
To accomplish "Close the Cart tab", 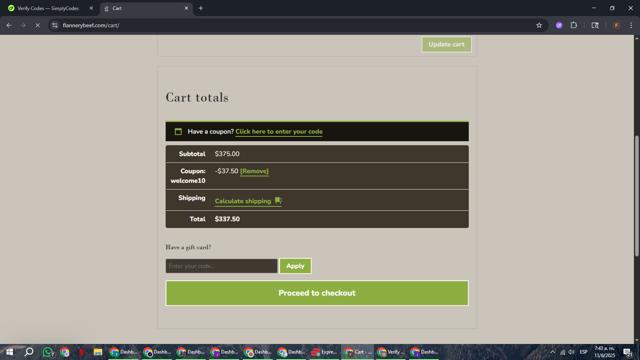I will 186,8.
